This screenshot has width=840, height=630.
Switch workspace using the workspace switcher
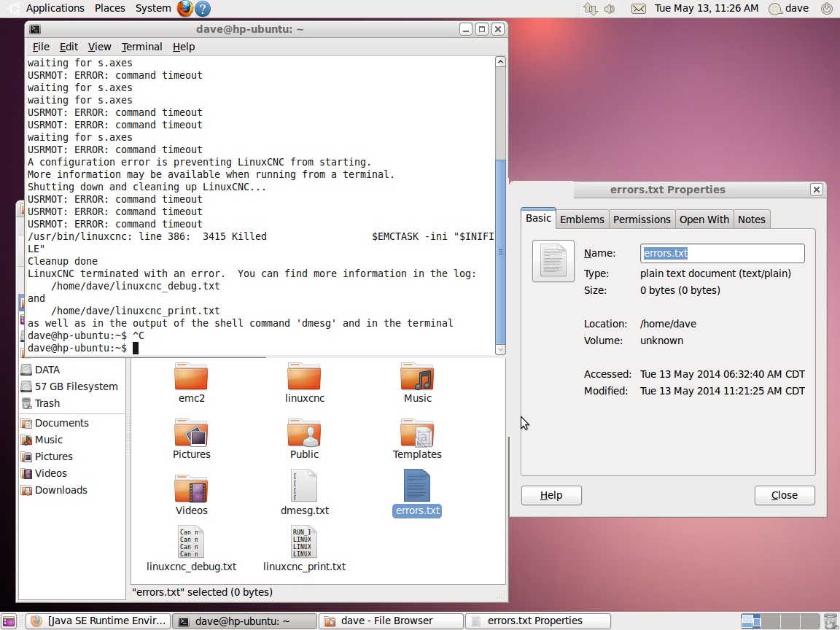pos(781,621)
